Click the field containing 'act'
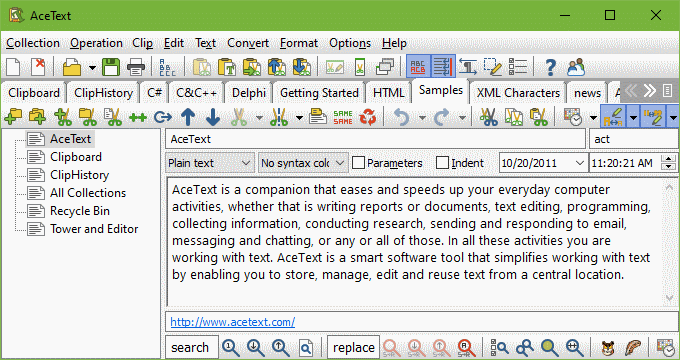 tap(634, 139)
